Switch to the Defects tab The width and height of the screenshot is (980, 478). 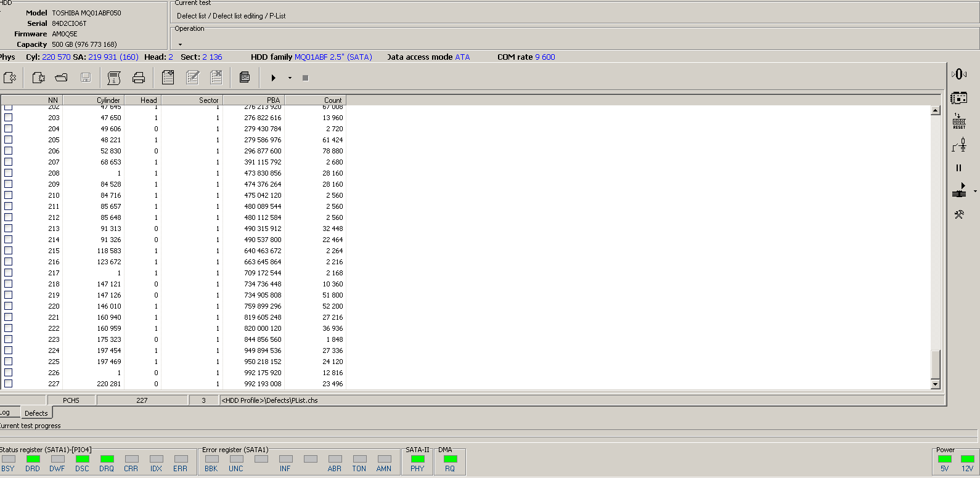pos(36,413)
